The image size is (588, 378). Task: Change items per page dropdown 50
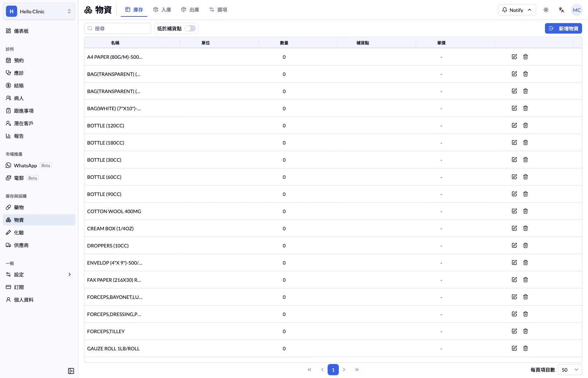[x=570, y=370]
